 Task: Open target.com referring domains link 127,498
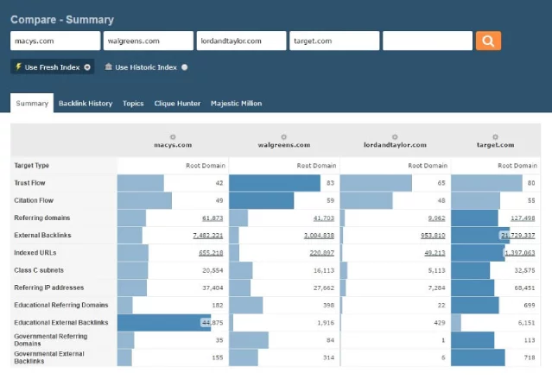523,218
